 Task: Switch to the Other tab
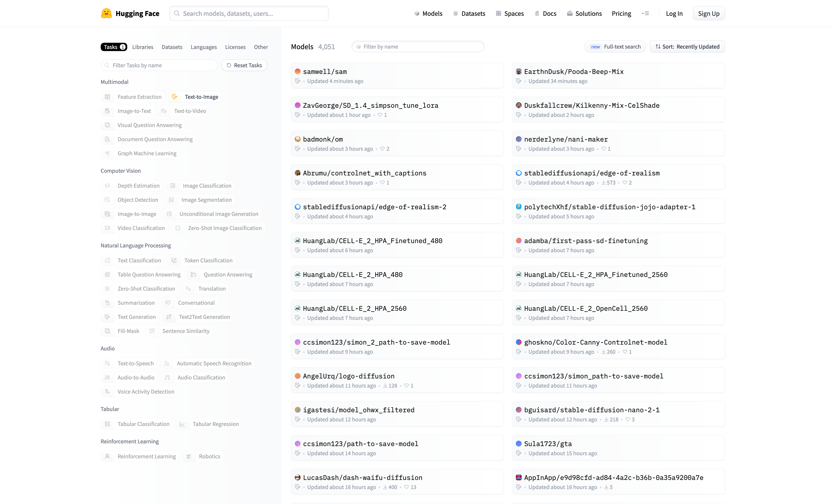261,47
